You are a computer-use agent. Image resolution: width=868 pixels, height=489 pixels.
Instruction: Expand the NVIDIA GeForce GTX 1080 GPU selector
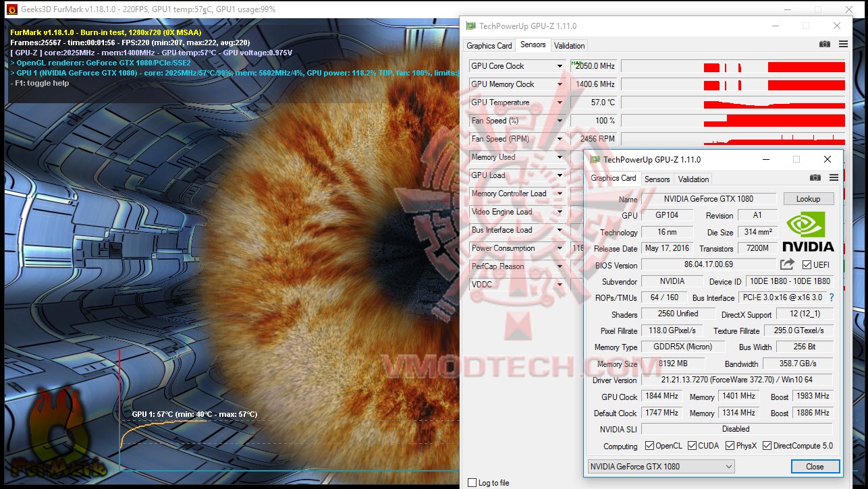coord(661,467)
